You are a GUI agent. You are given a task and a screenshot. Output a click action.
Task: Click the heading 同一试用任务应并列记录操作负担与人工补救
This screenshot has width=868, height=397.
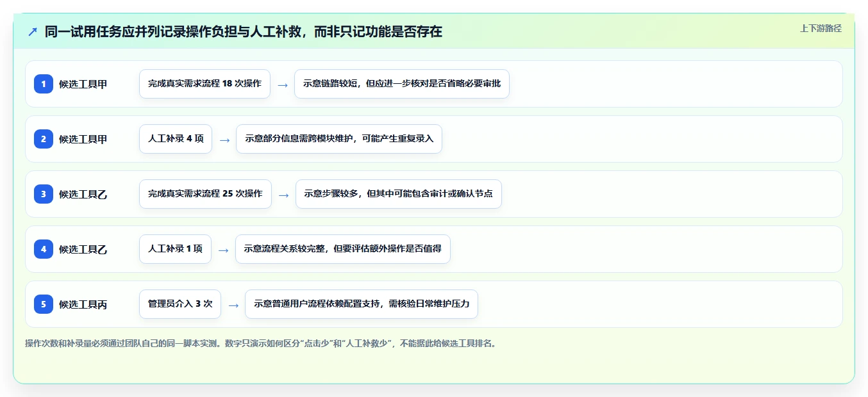pos(244,31)
